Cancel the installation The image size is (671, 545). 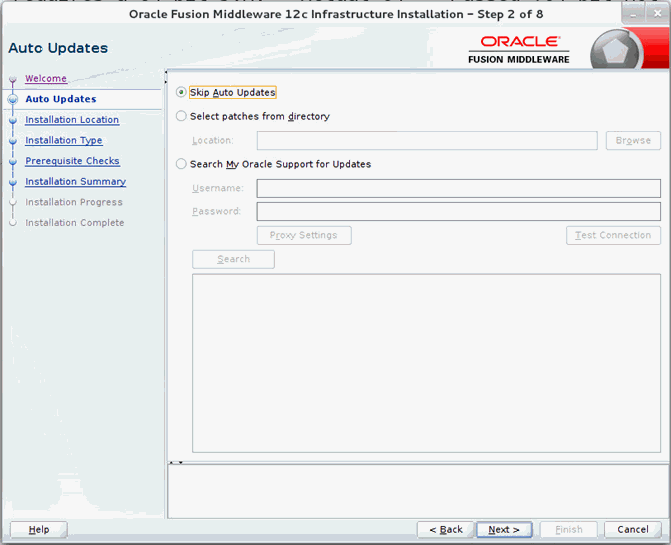pos(632,530)
